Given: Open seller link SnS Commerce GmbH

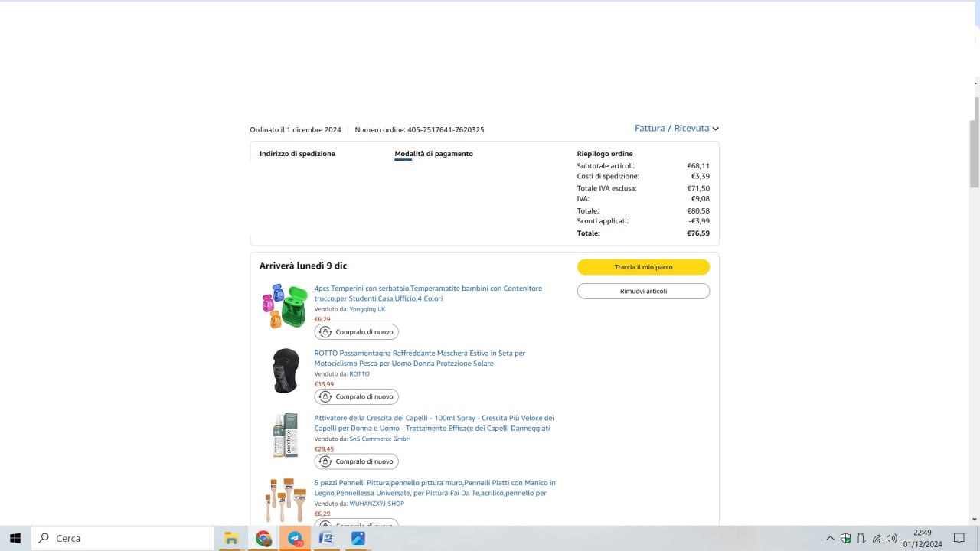Looking at the screenshot, I should pyautogui.click(x=380, y=439).
